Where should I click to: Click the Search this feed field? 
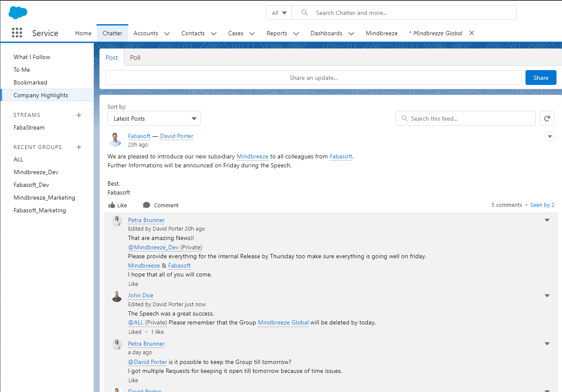[466, 118]
